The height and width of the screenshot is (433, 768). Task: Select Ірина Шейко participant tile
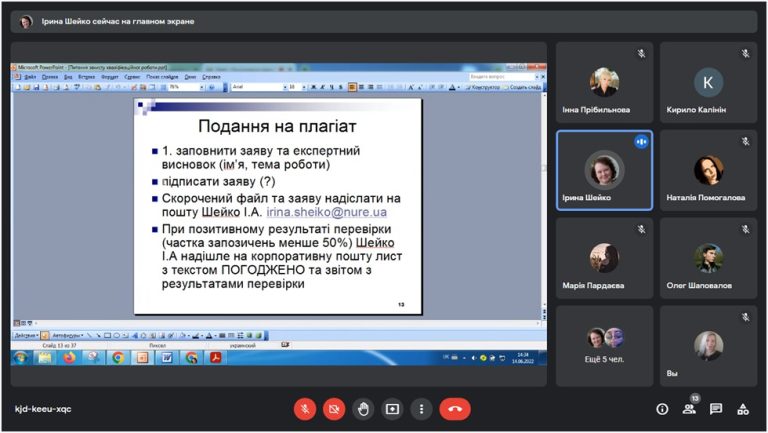coord(604,170)
